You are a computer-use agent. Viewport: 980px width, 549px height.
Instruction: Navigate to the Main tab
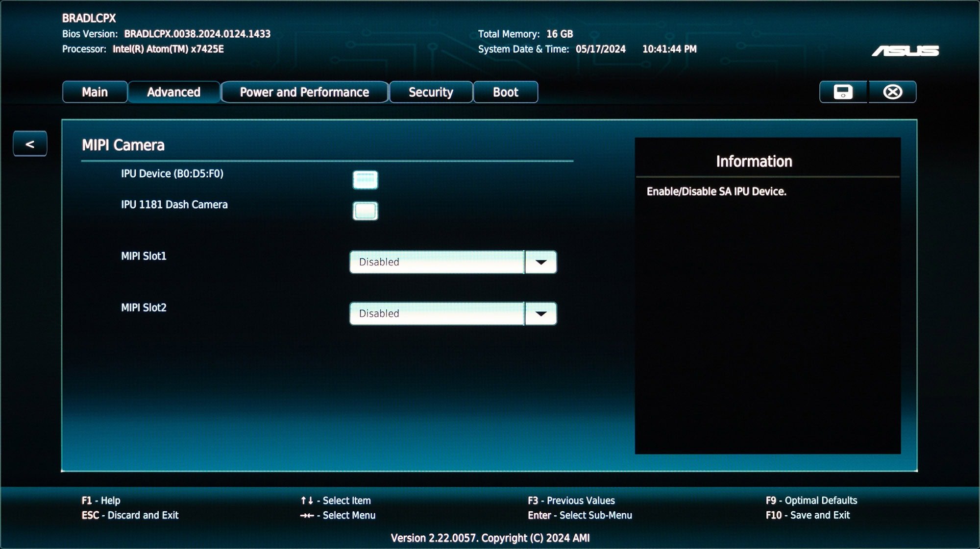(94, 92)
